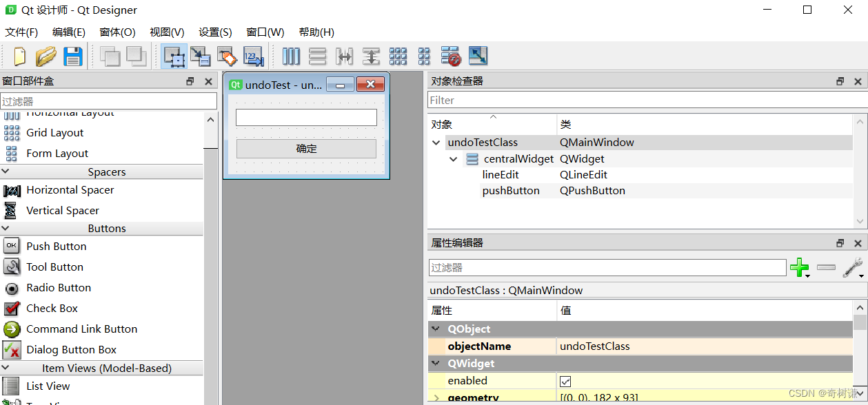Image resolution: width=868 pixels, height=405 pixels.
Task: Open the Edit Tab Order mode
Action: tap(253, 56)
